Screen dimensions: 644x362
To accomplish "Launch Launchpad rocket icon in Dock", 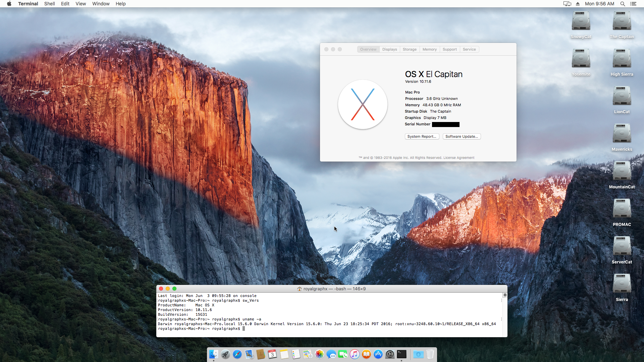I will tap(225, 354).
